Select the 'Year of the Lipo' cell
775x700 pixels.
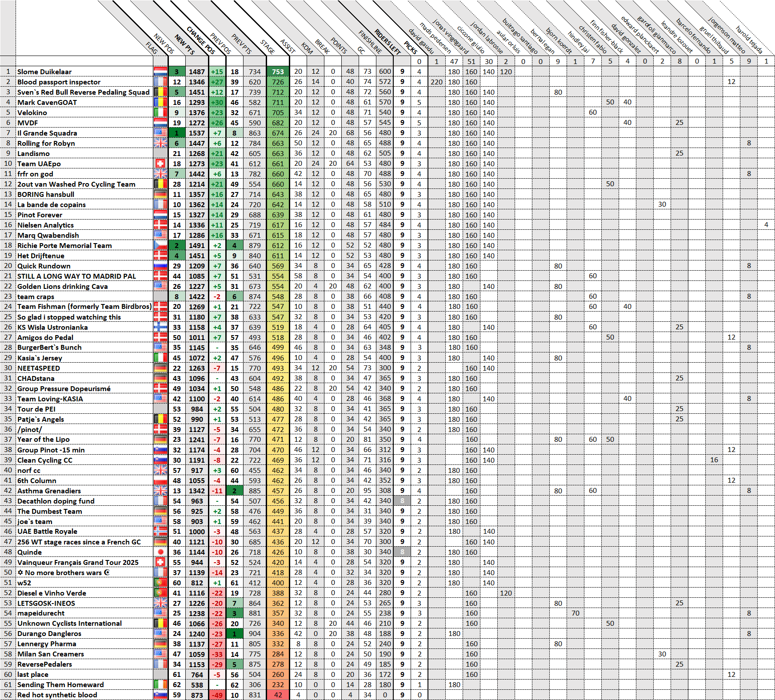pos(44,440)
